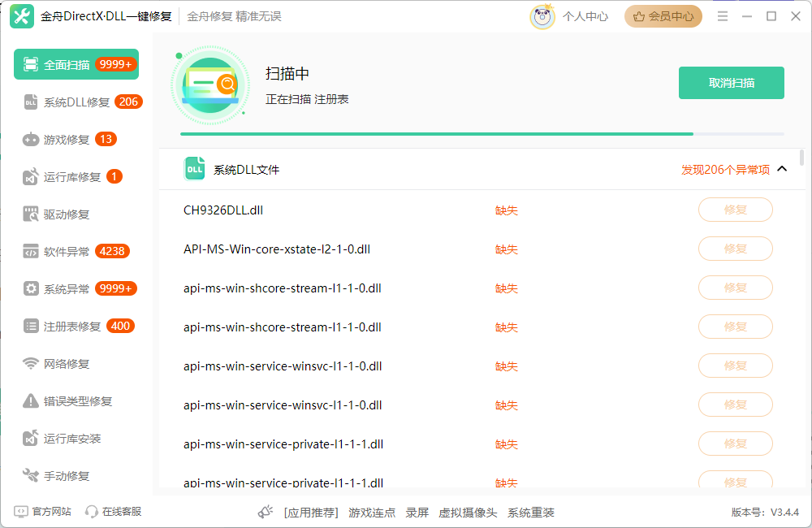Click the 官方网站 monitor icon
Screen dimensions: 812x528
point(21,512)
